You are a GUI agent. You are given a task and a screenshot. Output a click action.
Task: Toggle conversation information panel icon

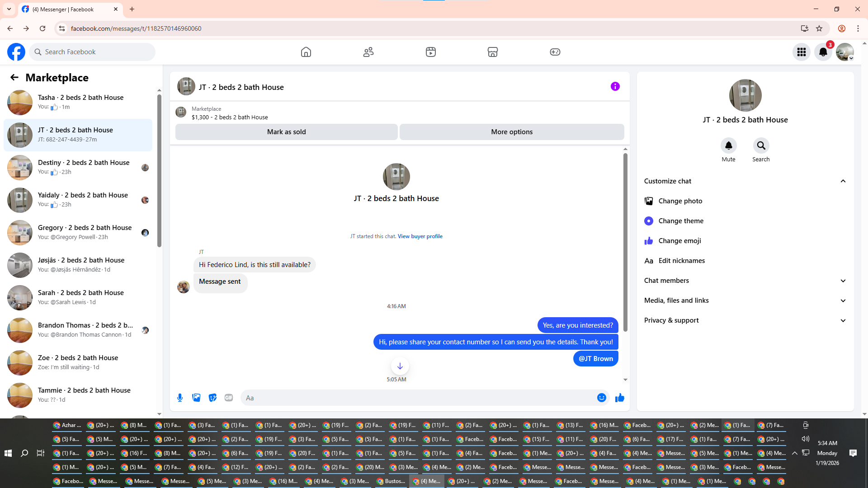[x=615, y=86]
